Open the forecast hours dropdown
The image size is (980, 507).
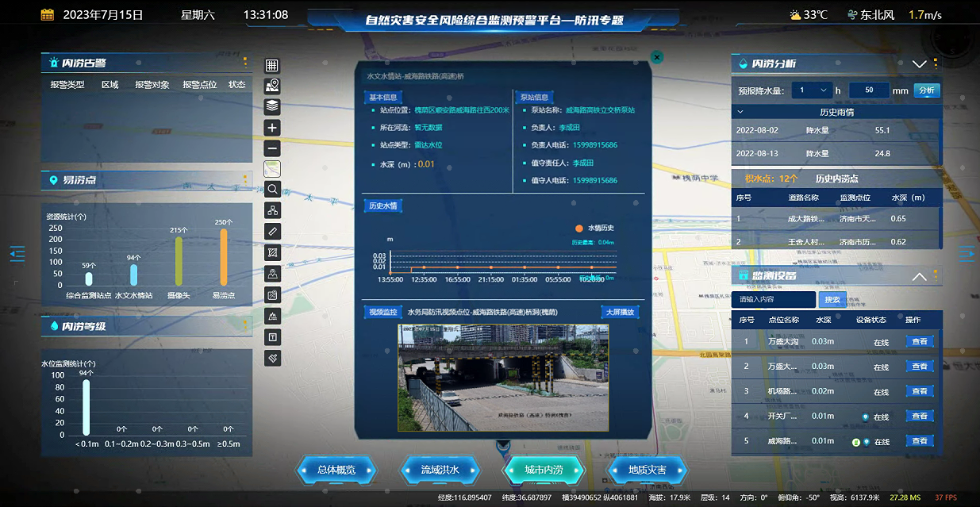pyautogui.click(x=809, y=90)
